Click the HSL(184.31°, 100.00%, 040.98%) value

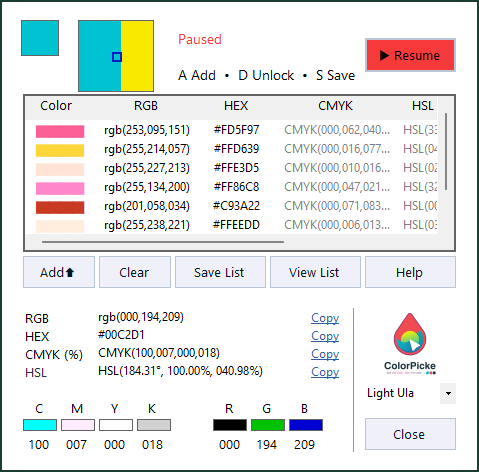tap(180, 371)
